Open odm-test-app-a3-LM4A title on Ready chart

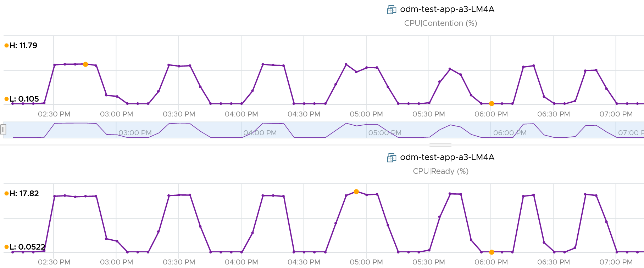(447, 157)
